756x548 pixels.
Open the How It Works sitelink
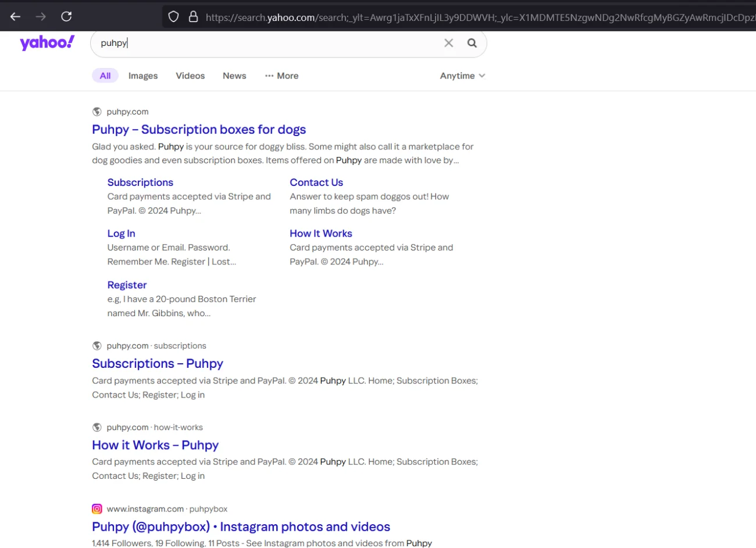tap(321, 234)
